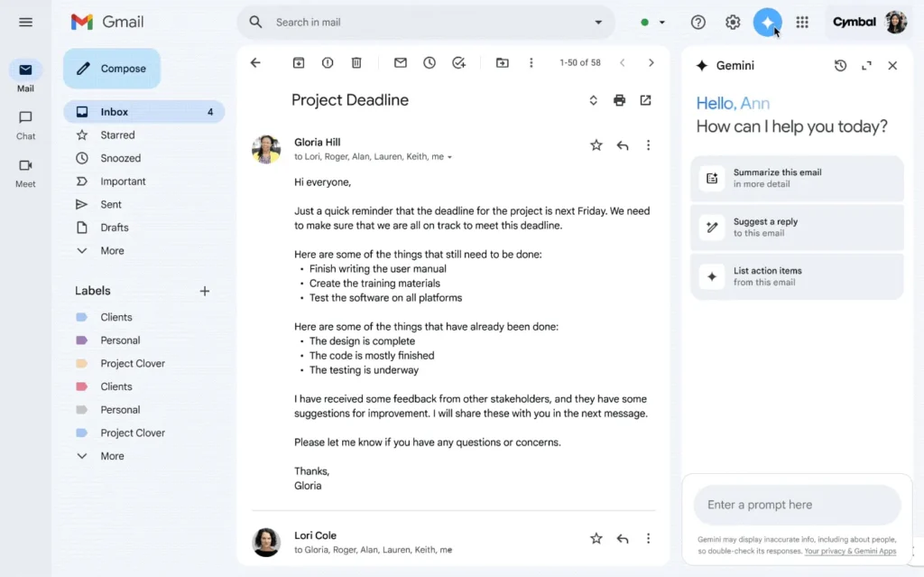Click the Compose button
The height and width of the screenshot is (577, 924).
(x=112, y=68)
